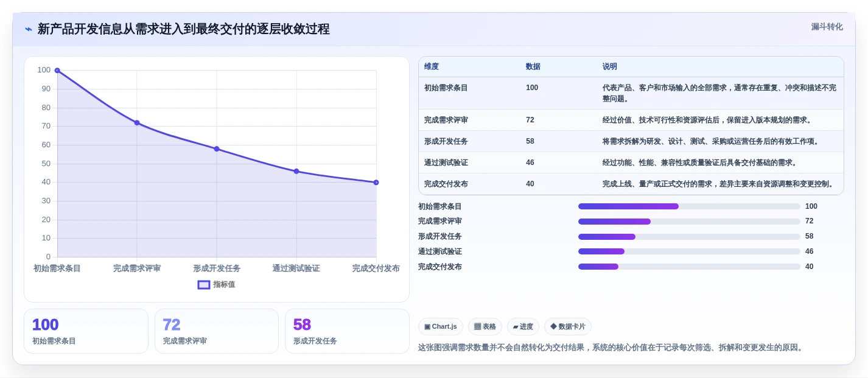The height and width of the screenshot is (378, 868).
Task: Click the chart point at 通过测试验证 46
Action: [296, 172]
